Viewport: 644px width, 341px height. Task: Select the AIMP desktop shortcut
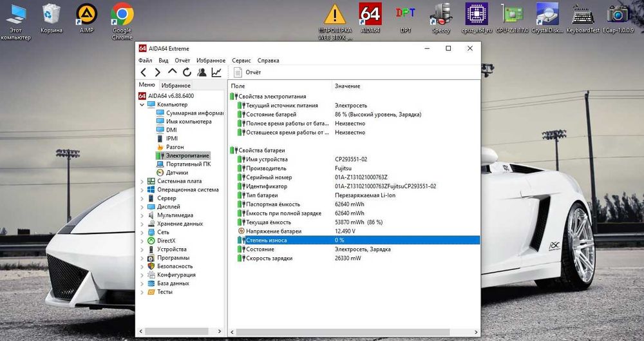coord(87,19)
